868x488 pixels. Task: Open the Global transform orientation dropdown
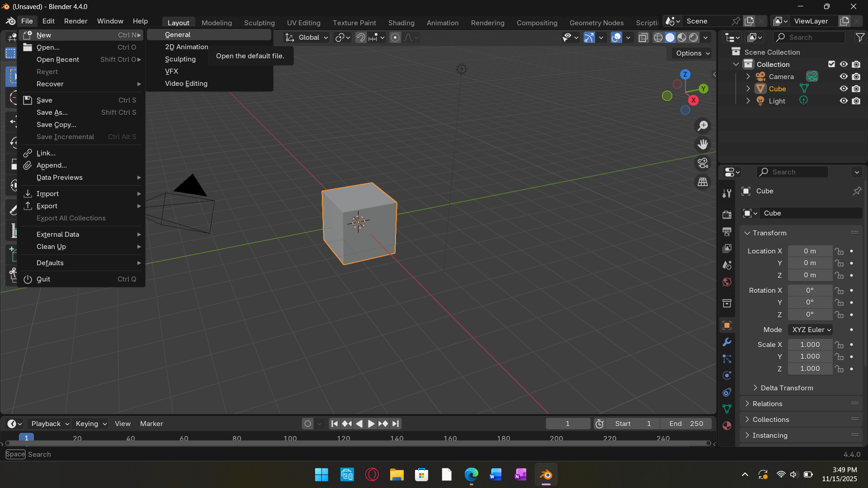pos(307,38)
